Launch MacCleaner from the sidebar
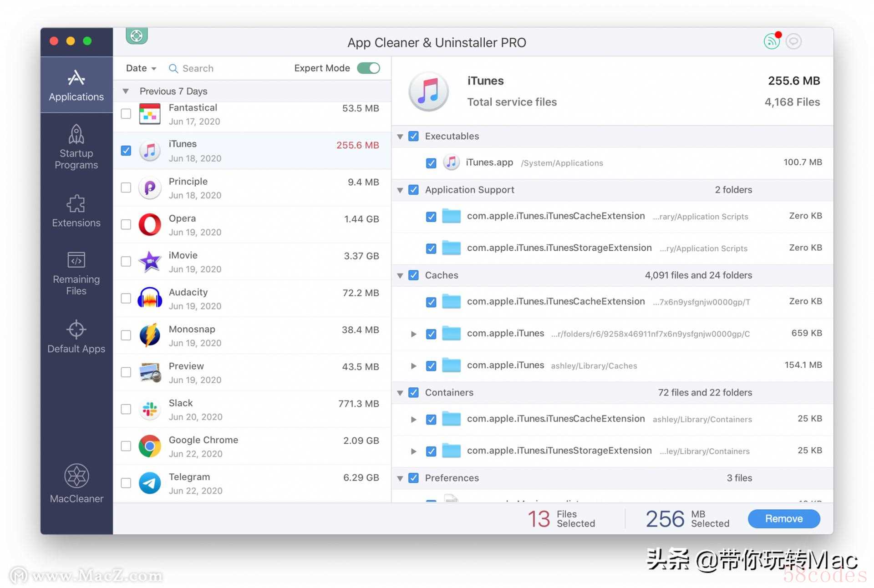This screenshot has height=588, width=874. (x=76, y=484)
